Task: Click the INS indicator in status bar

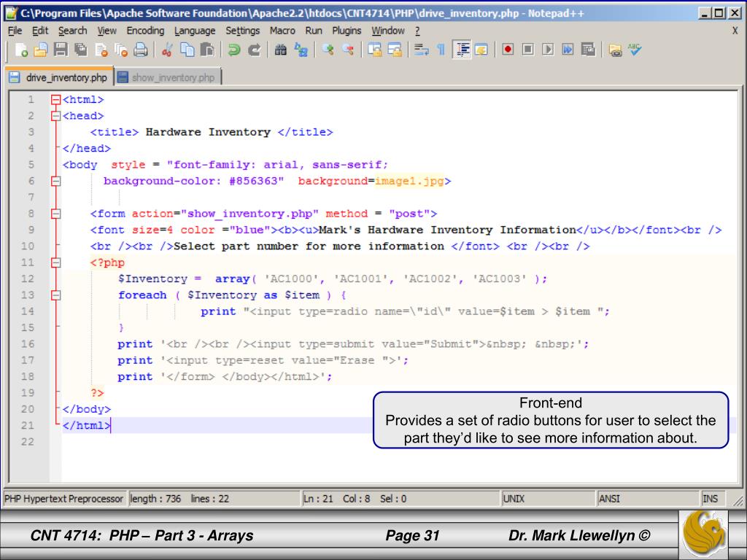Action: click(x=710, y=499)
